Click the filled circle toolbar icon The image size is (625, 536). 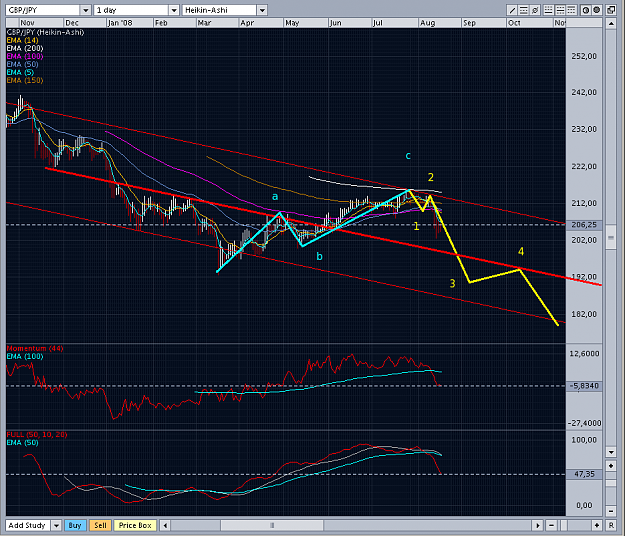[596, 10]
